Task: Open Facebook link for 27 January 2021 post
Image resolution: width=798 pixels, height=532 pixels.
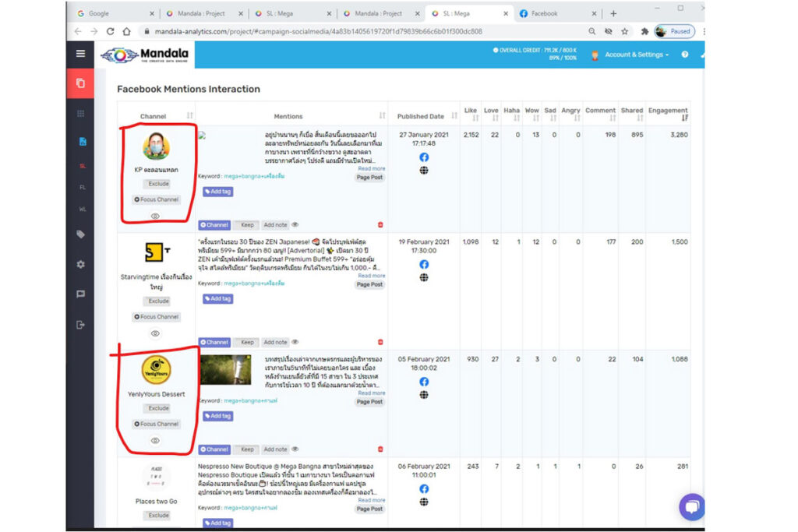Action: pos(424,157)
